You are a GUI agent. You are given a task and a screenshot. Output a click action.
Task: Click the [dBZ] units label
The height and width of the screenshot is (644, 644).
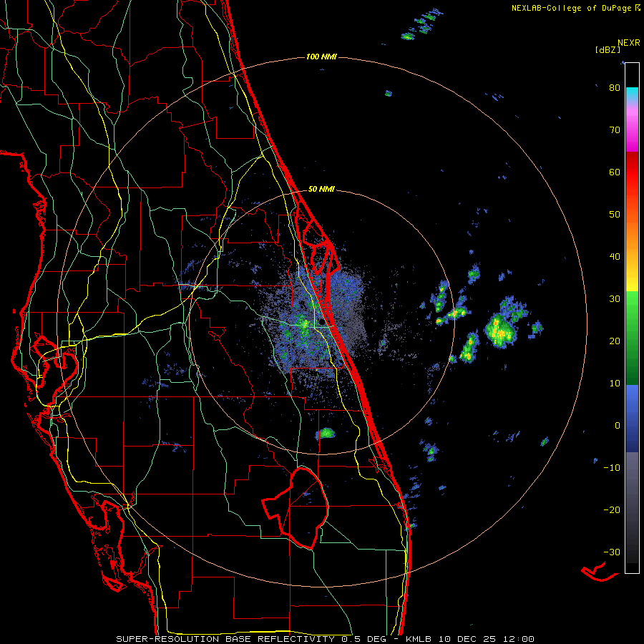[608, 49]
